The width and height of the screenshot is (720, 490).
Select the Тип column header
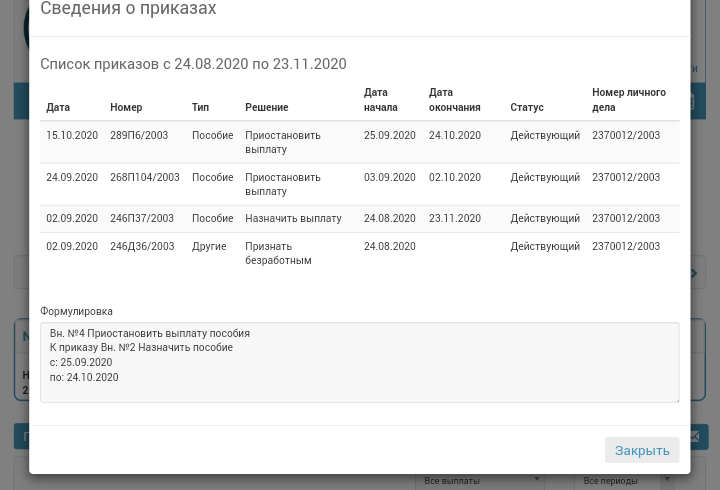click(200, 107)
